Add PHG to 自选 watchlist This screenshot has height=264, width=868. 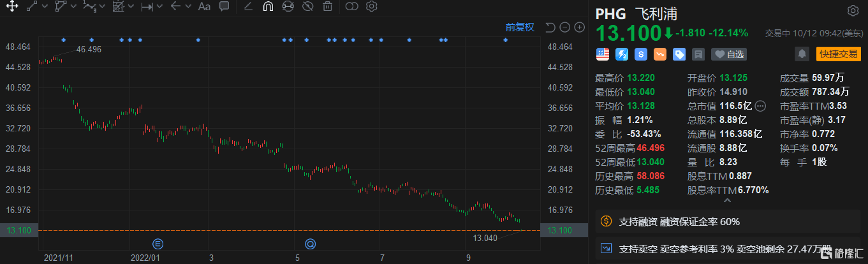click(x=728, y=54)
